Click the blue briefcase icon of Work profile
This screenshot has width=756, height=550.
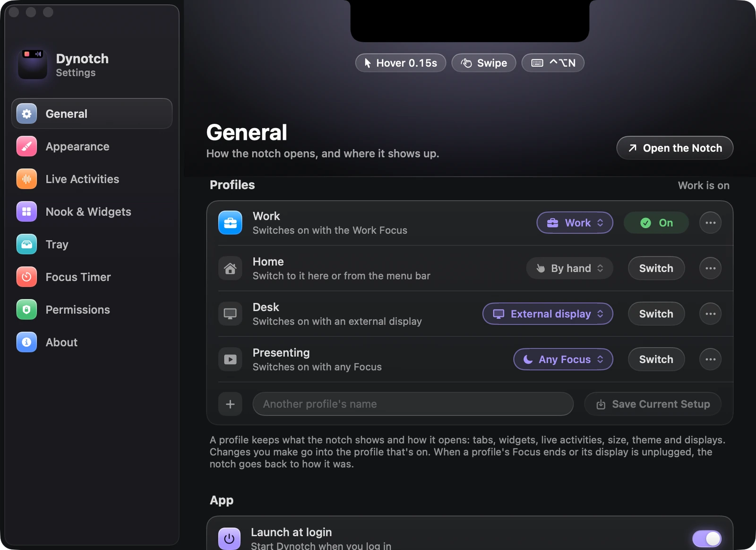click(x=230, y=223)
